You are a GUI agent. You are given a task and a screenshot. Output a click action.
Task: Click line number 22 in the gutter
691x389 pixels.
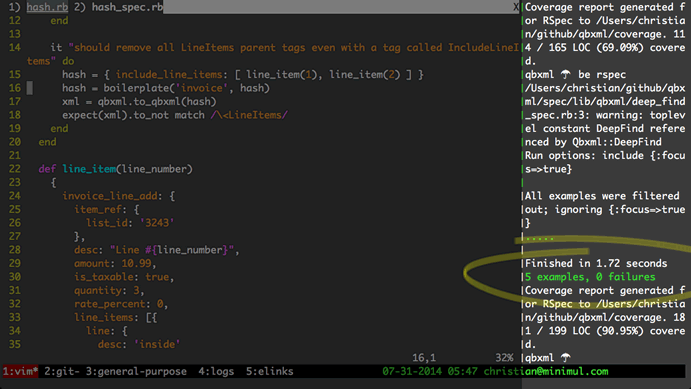pyautogui.click(x=15, y=169)
